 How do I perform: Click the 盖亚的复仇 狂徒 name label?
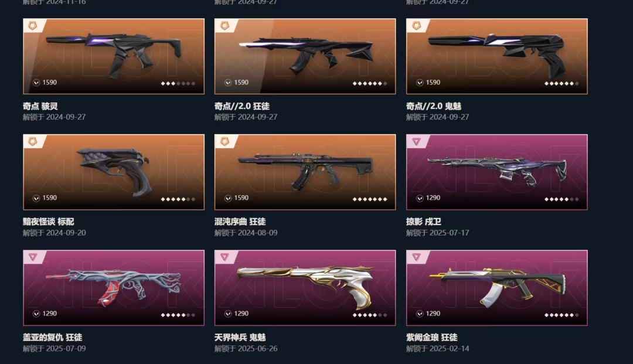(x=53, y=338)
